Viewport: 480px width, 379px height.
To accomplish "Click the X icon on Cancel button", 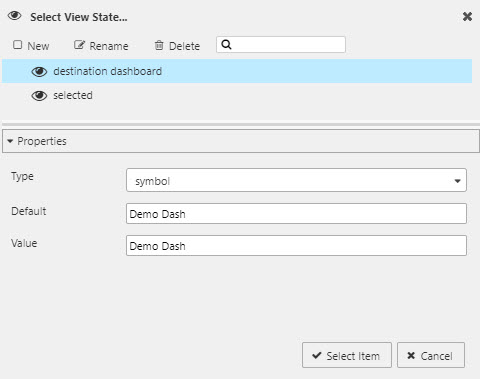I will click(411, 356).
